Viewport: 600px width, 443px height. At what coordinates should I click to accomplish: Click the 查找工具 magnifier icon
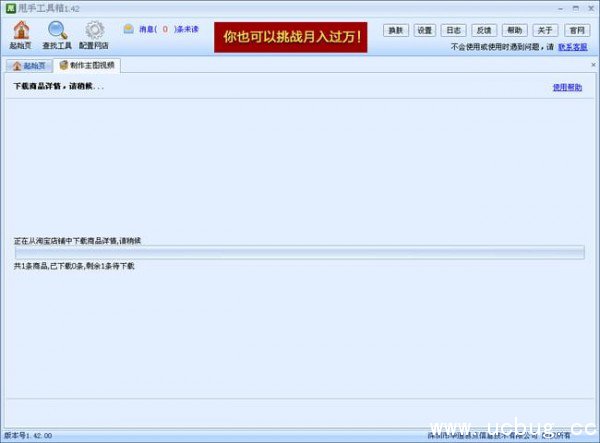tap(58, 30)
